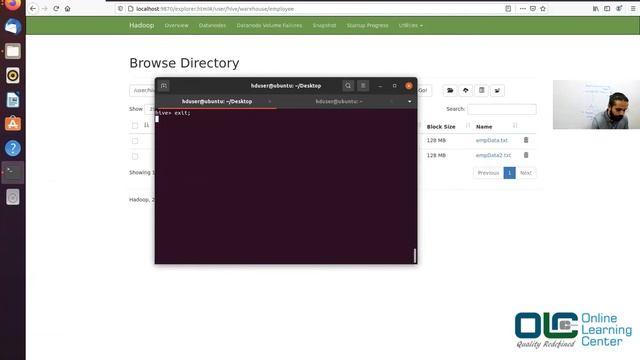Open Files manager from dock
This screenshot has height=360, width=640.
coord(13,51)
